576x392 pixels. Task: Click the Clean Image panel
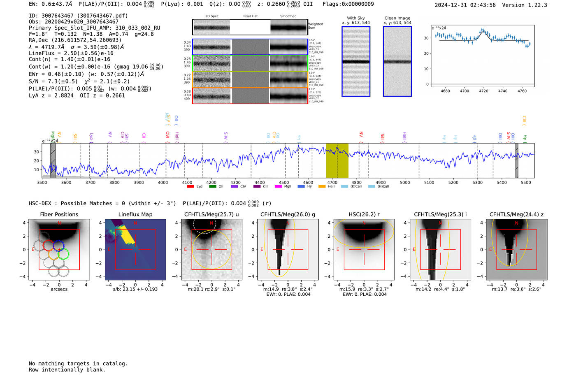coord(397,61)
